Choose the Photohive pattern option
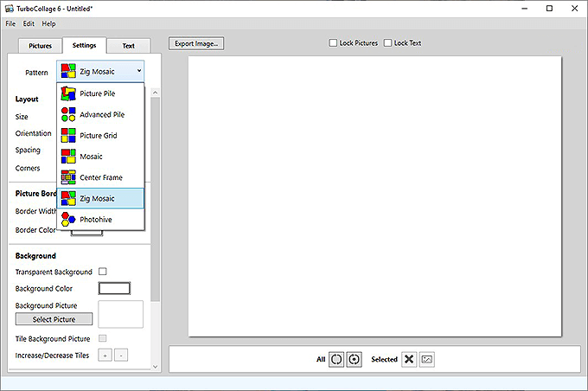588x391 pixels. click(x=100, y=220)
